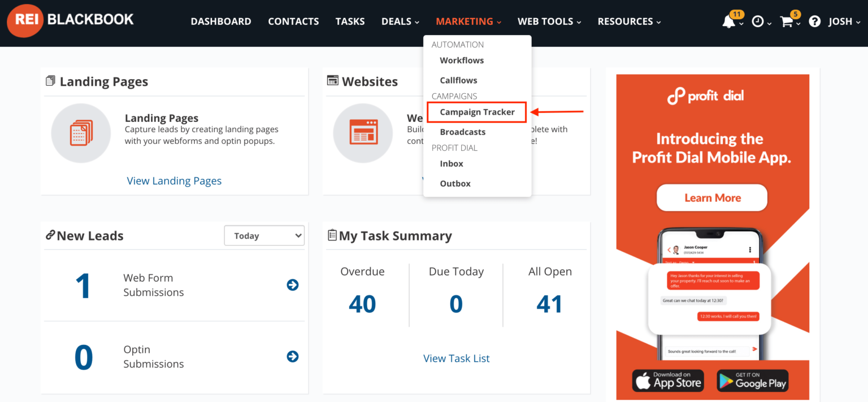Expand the Web Tools menu
868x402 pixels.
pos(549,21)
